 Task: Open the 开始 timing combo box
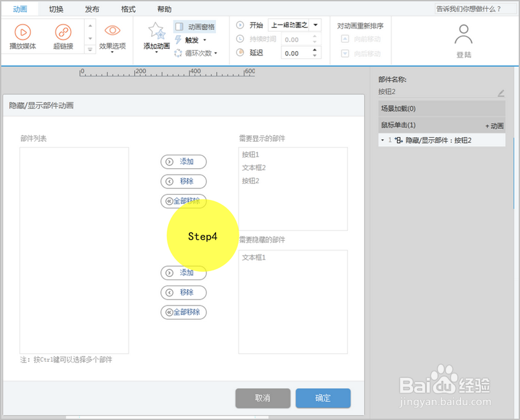(x=294, y=25)
